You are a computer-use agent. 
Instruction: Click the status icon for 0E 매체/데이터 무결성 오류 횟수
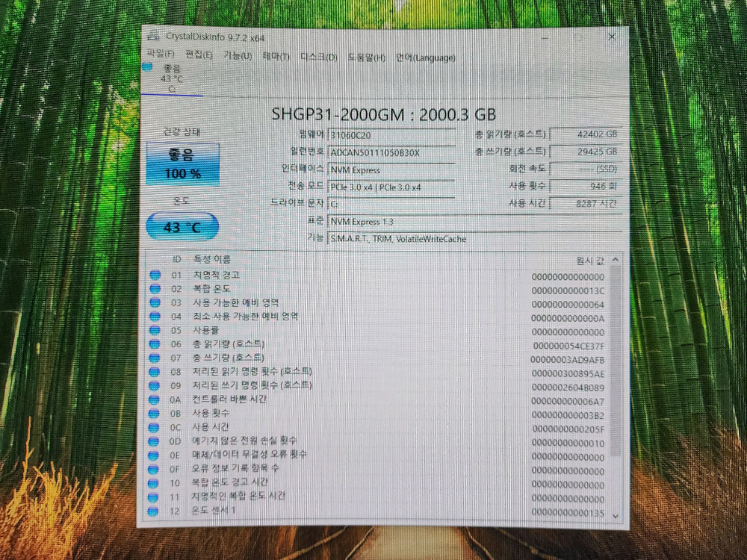(x=153, y=455)
